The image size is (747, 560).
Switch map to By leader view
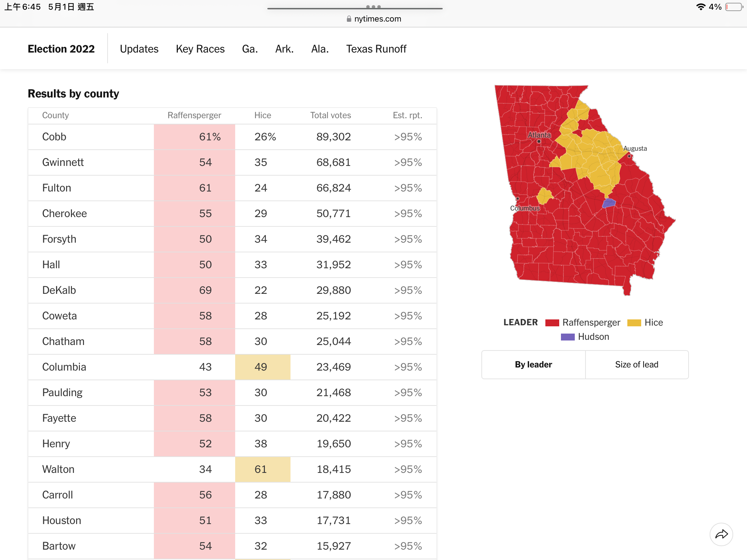tap(534, 365)
